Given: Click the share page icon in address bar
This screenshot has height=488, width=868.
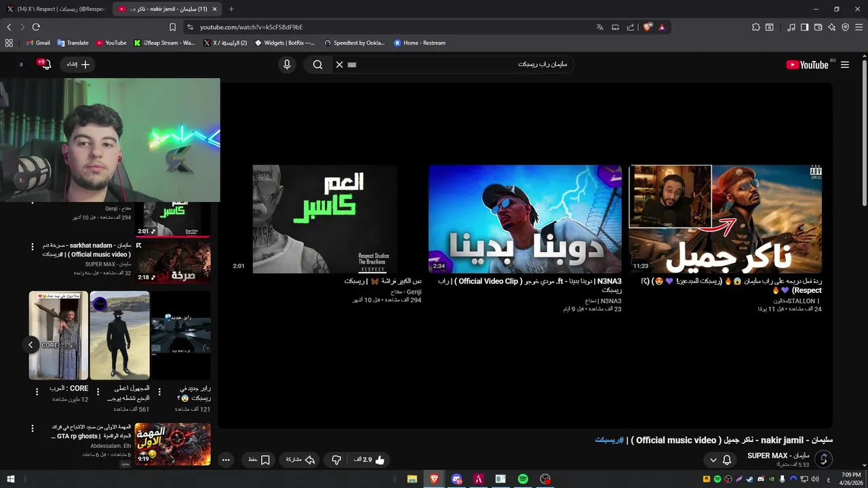Looking at the screenshot, I should click(x=631, y=27).
